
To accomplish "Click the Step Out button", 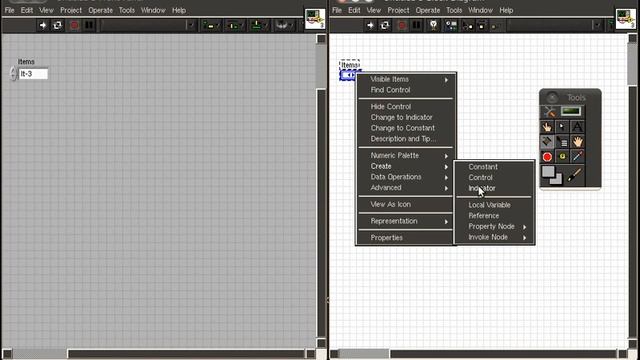I will pos(496,26).
